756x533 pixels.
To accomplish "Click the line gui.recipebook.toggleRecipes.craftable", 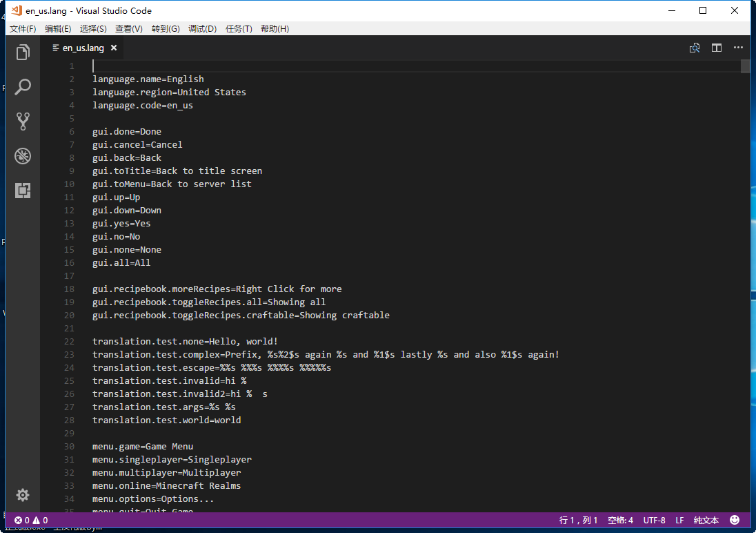I will click(241, 316).
